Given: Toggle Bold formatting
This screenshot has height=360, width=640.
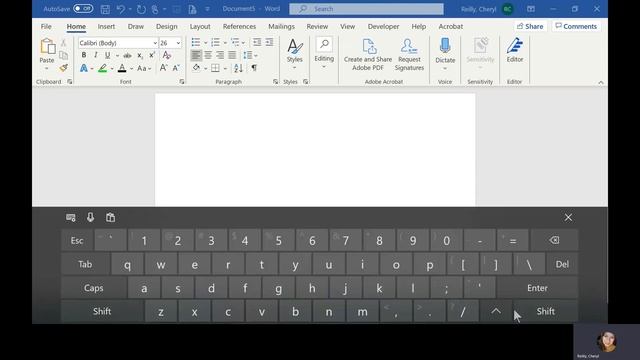Looking at the screenshot, I should pos(84,55).
